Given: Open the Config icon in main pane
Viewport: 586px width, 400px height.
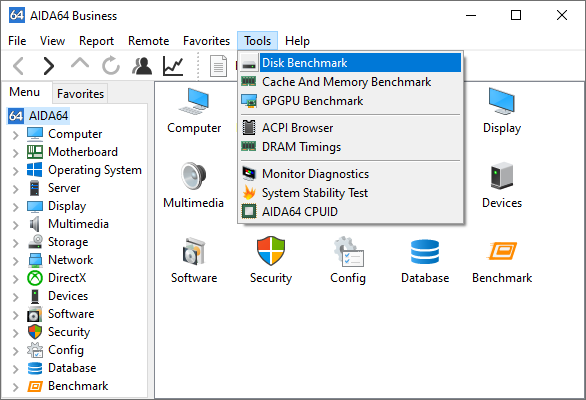Looking at the screenshot, I should pyautogui.click(x=348, y=260).
